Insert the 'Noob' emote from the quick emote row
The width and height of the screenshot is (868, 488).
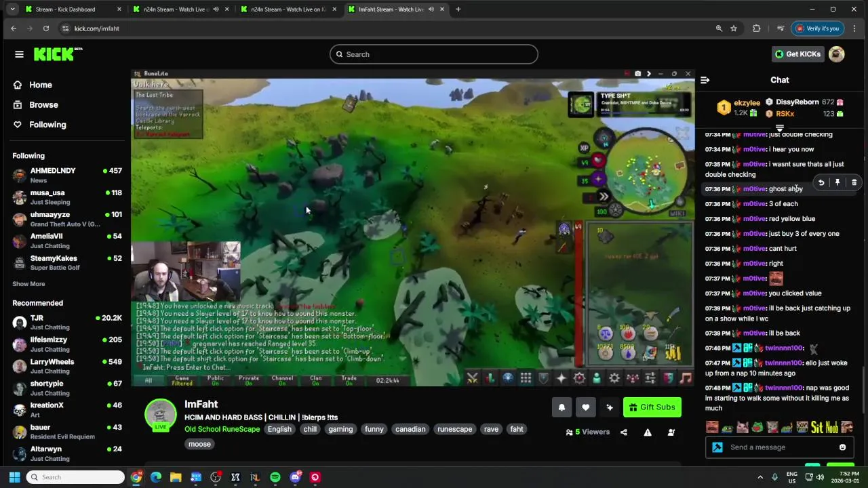831,427
